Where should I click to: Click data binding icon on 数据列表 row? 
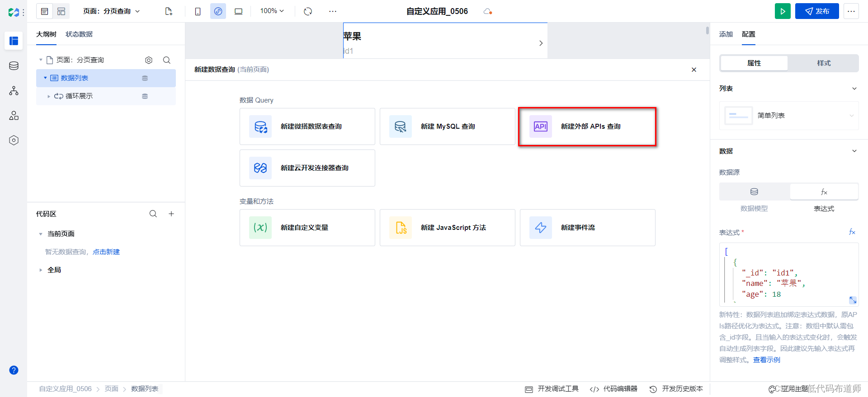pos(145,78)
